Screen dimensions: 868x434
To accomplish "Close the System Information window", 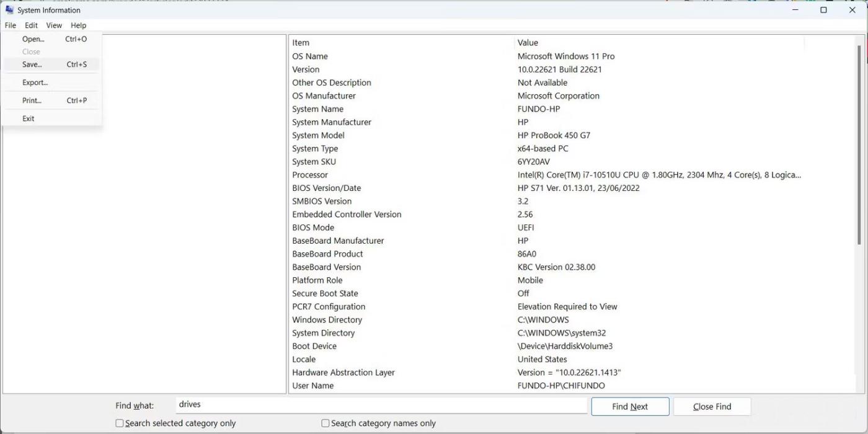I will tap(852, 10).
